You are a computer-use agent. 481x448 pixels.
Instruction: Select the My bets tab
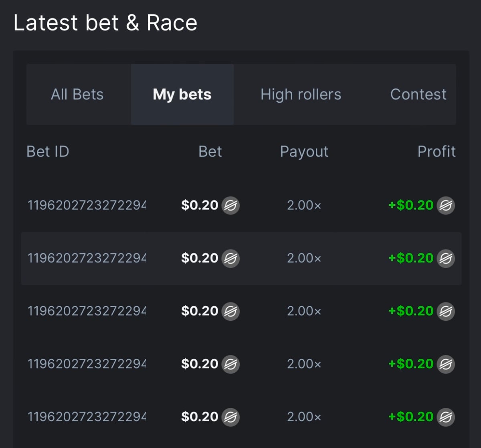click(x=182, y=95)
